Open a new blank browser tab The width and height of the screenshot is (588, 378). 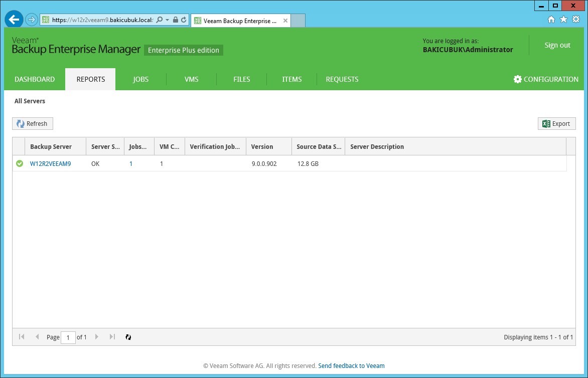click(298, 21)
